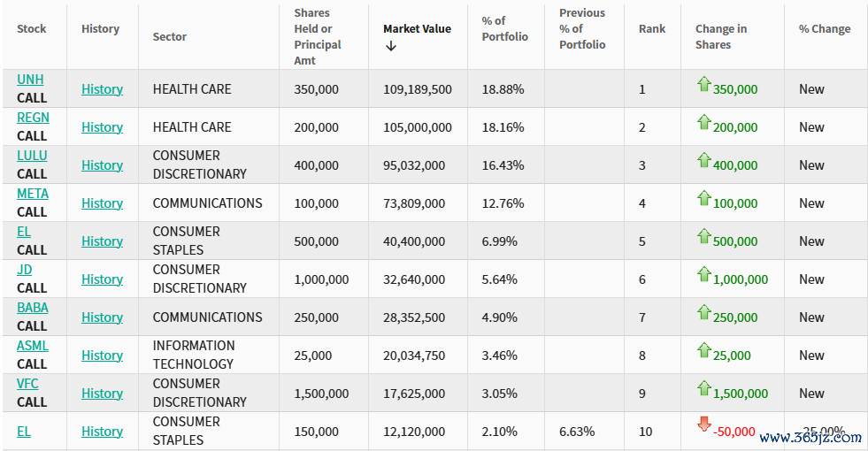868x451 pixels.
Task: Click the 18.88% portfolio value
Action: 503,89
